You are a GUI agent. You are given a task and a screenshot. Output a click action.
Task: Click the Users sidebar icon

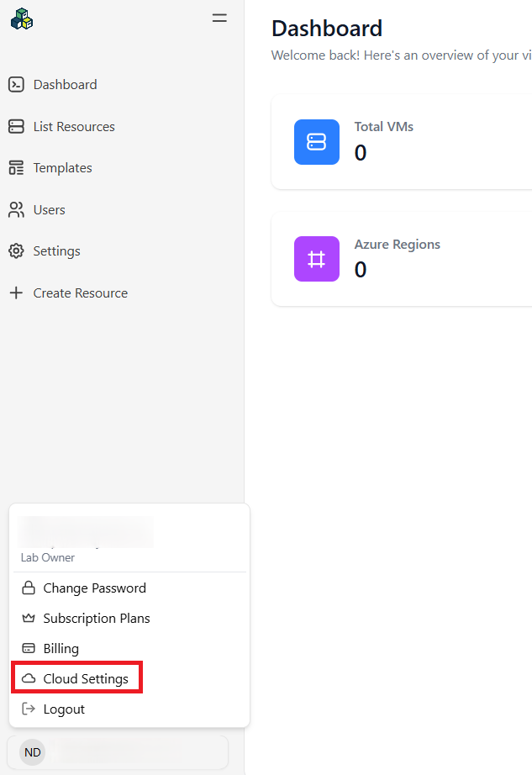pyautogui.click(x=17, y=209)
